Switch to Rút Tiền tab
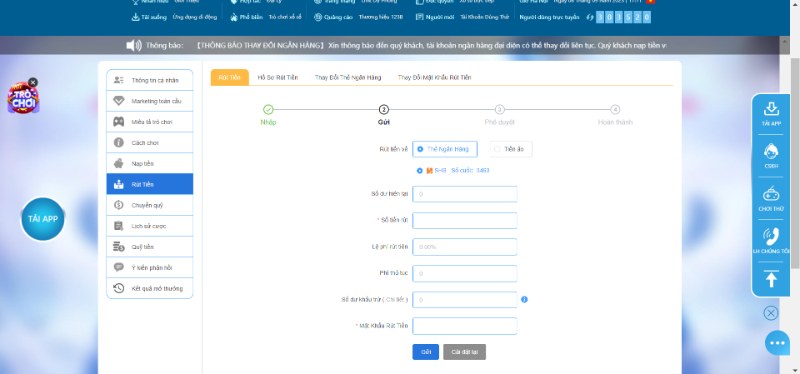 (230, 78)
